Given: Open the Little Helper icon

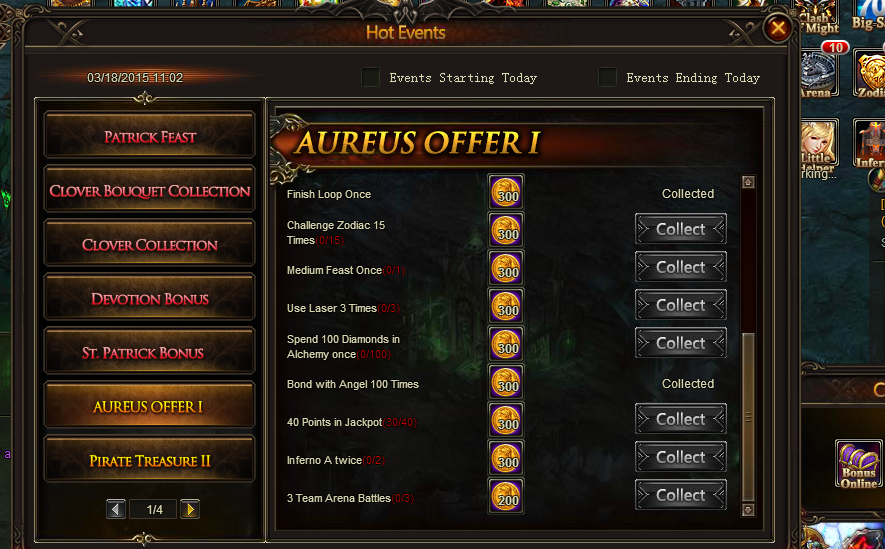Looking at the screenshot, I should [x=819, y=143].
